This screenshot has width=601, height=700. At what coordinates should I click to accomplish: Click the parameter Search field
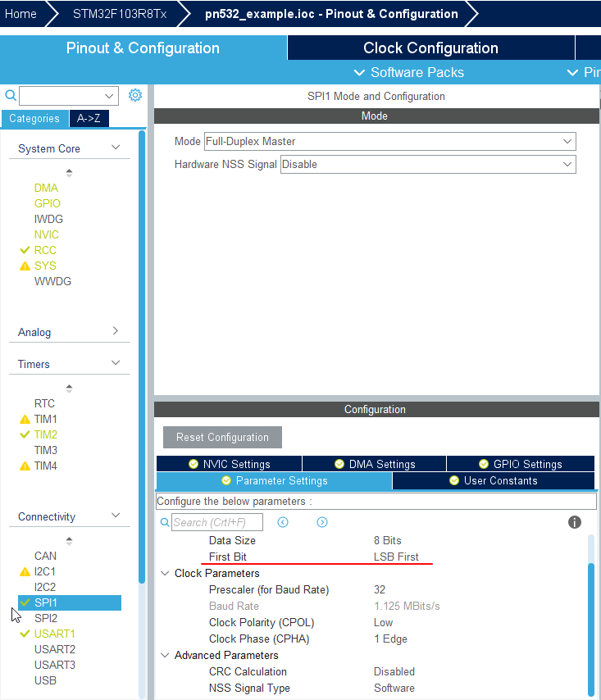[217, 522]
